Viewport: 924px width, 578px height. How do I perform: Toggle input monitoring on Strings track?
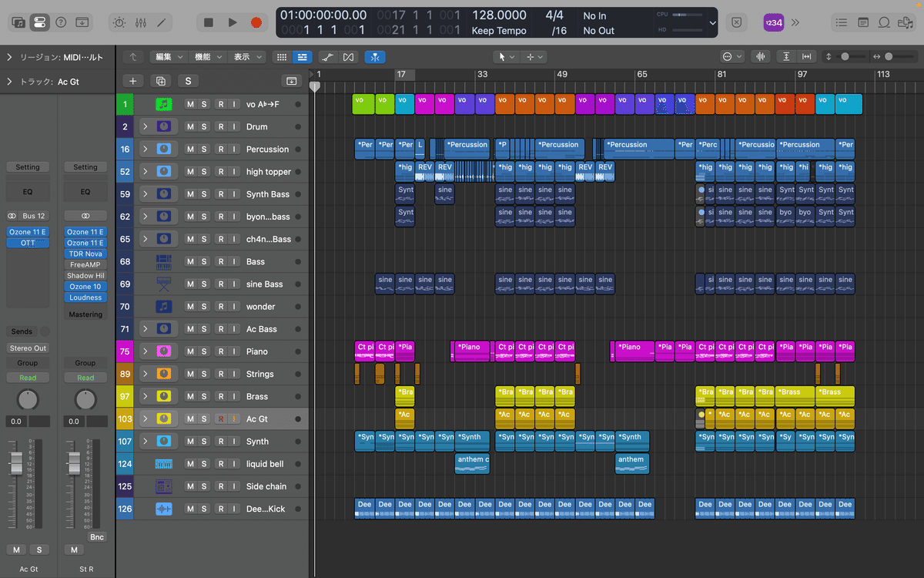(234, 375)
